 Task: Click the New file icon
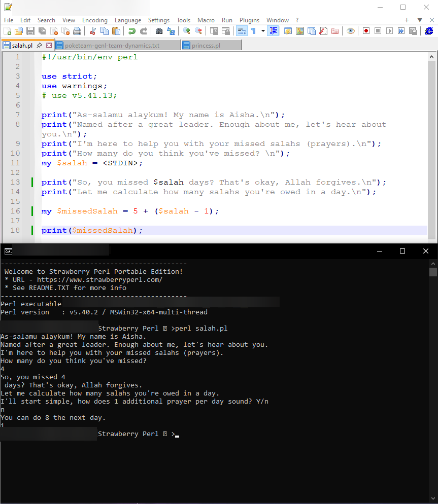(x=7, y=31)
